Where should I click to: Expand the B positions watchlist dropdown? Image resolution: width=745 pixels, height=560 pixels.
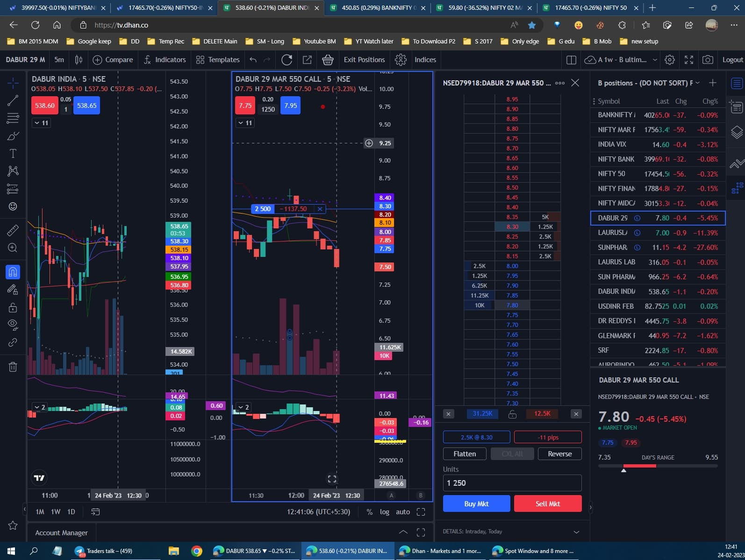(698, 83)
